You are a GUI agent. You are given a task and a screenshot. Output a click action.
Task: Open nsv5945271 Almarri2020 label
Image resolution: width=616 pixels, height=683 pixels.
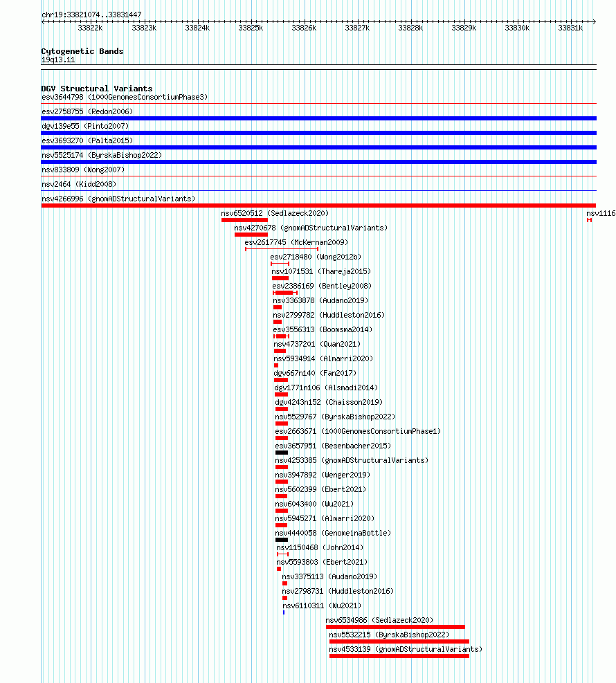point(325,518)
